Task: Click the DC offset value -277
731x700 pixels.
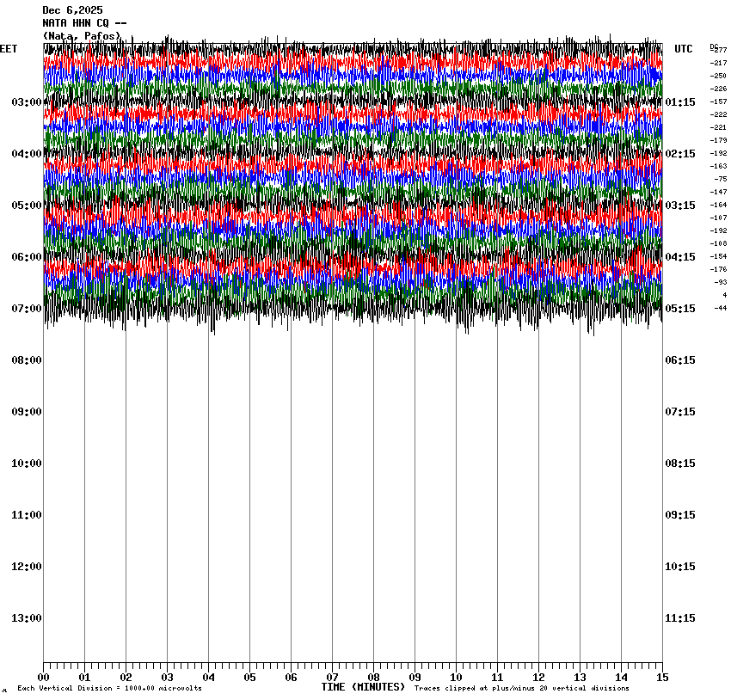Action: (x=719, y=50)
